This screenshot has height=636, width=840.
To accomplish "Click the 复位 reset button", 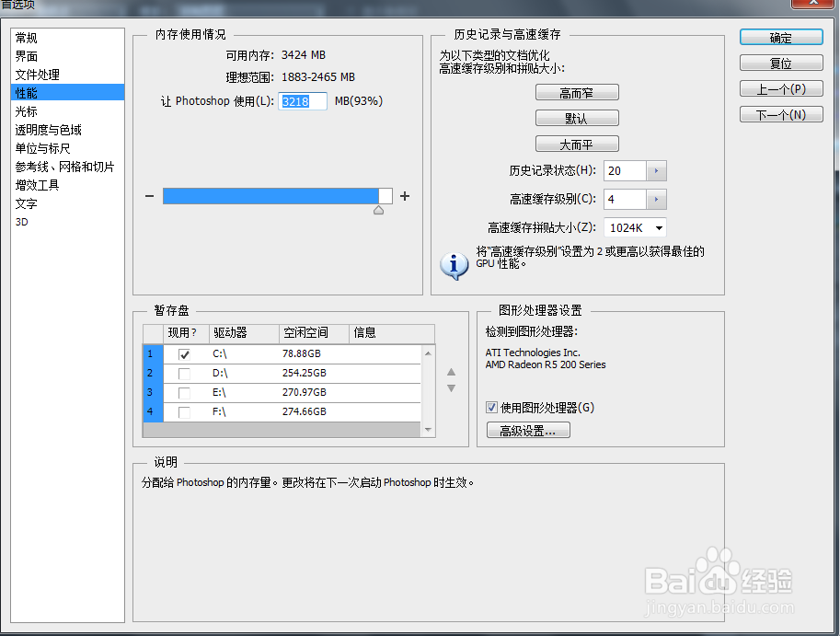I will [x=781, y=64].
